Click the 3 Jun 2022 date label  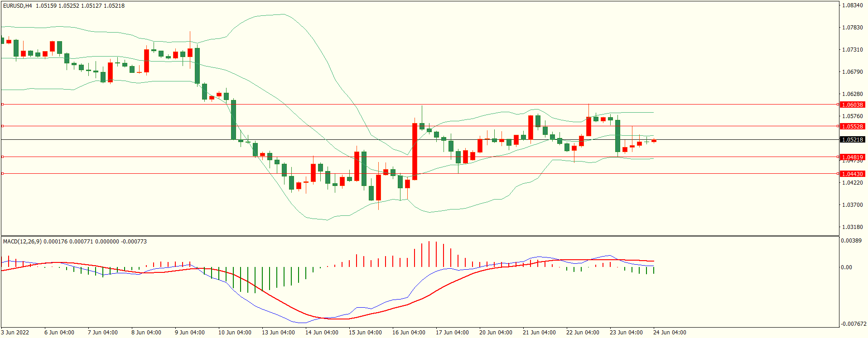[x=15, y=333]
